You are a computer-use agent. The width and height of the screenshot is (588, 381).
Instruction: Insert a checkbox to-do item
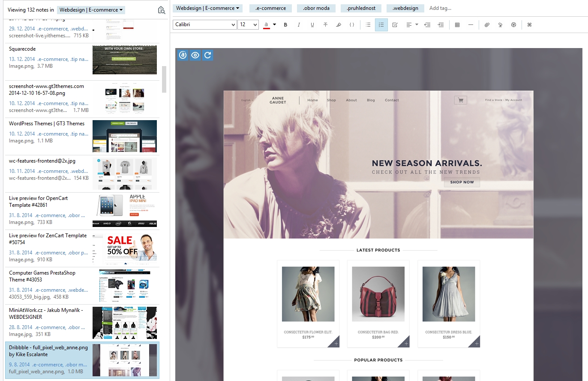pyautogui.click(x=395, y=25)
